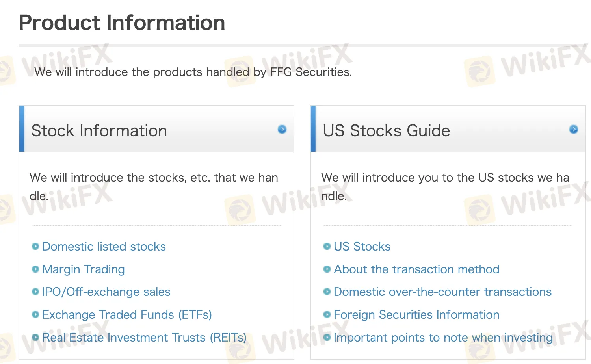Open the Domestic listed stocks link
591x364 pixels.
point(104,247)
